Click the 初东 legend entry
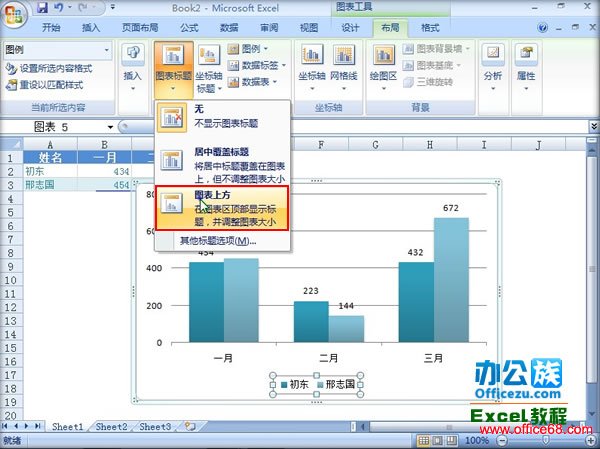 (295, 384)
